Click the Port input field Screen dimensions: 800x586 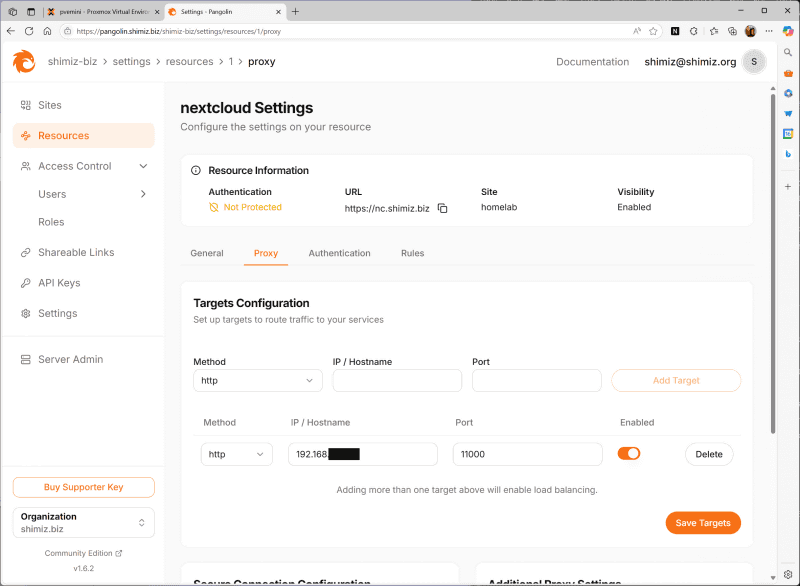536,380
